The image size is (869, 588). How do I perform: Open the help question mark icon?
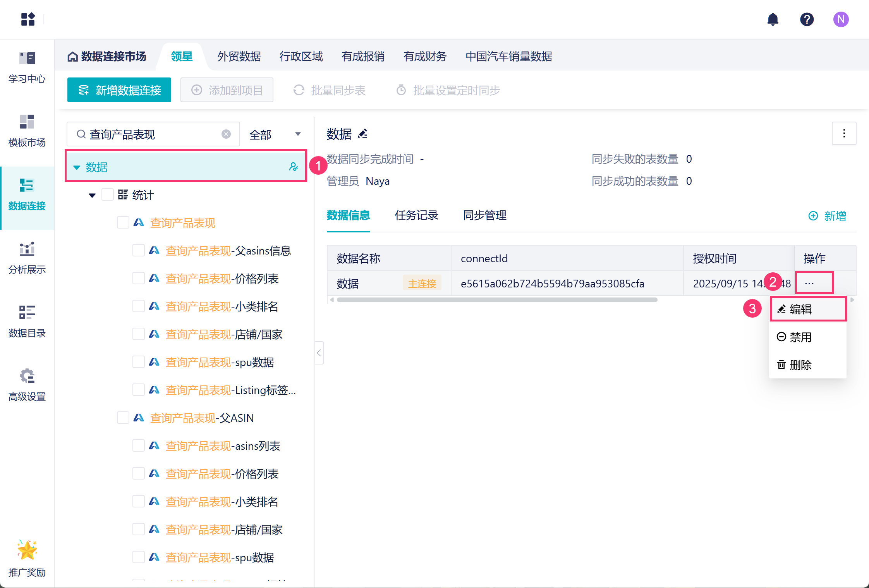807,19
